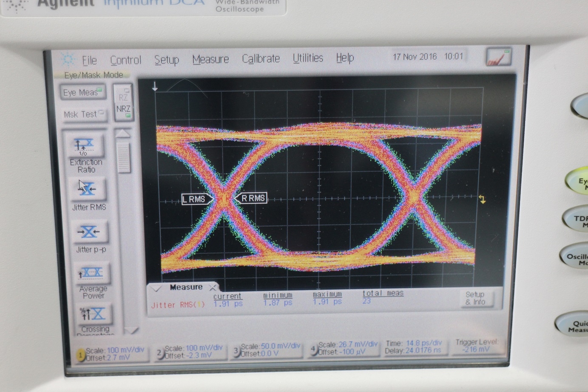Click the measurement toolbar scrollbar thumb
This screenshot has height=392, width=588.
(x=123, y=157)
